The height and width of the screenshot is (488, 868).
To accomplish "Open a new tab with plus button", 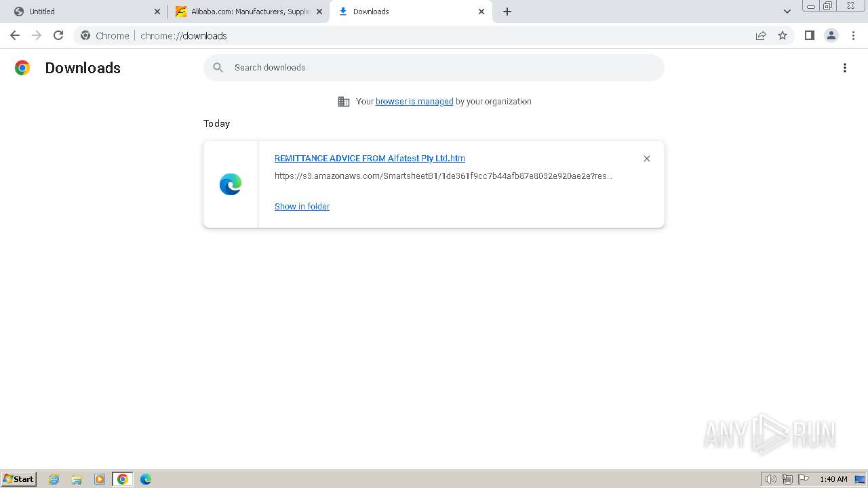I will [x=507, y=12].
